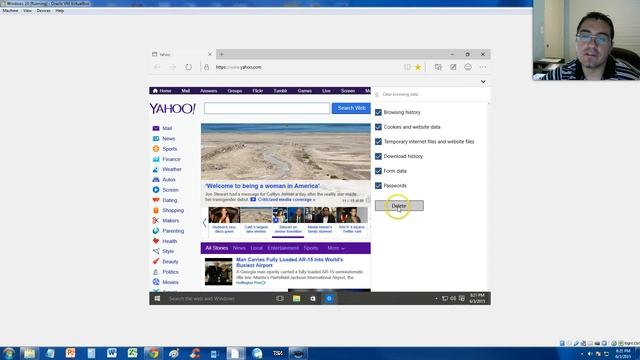Click the Finance link in sidebar
Viewport: 640px width, 360px height.
pyautogui.click(x=171, y=159)
